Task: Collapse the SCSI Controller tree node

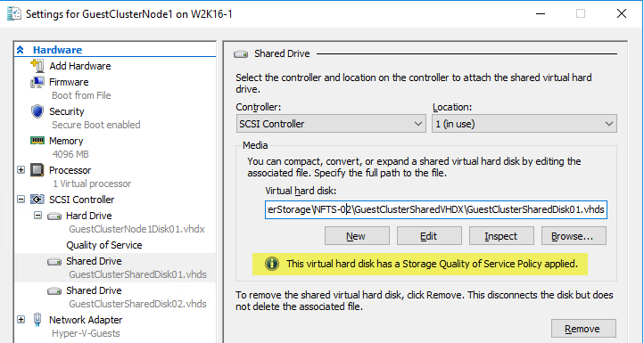Action: 21,200
